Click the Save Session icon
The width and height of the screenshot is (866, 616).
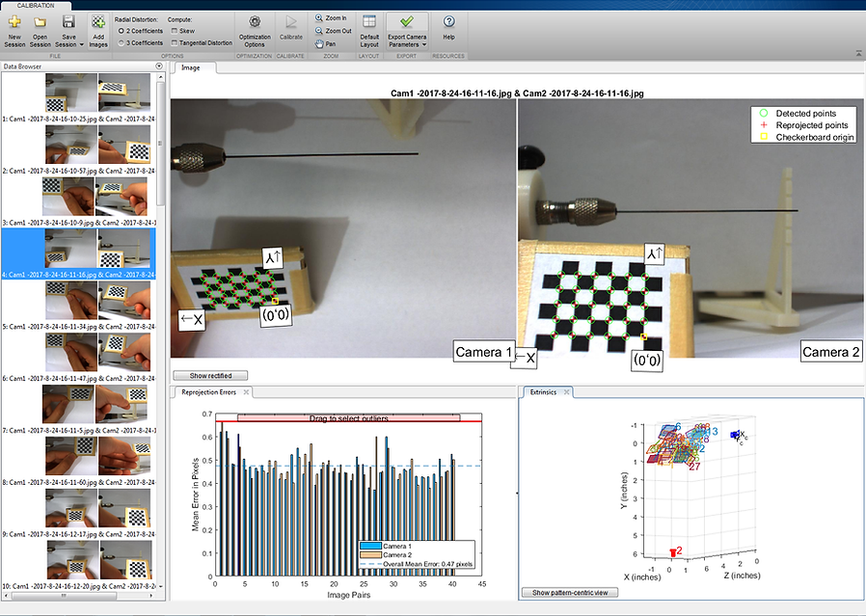pyautogui.click(x=68, y=23)
